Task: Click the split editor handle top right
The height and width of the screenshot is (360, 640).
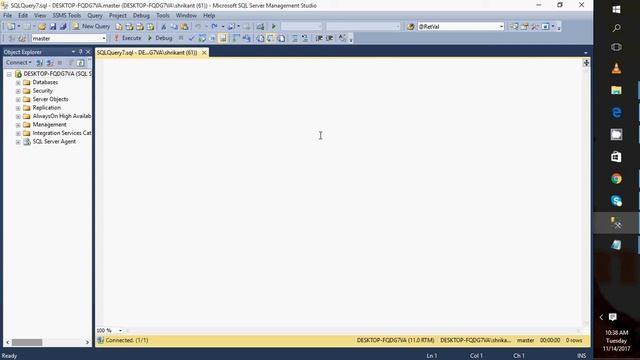Action: [586, 62]
